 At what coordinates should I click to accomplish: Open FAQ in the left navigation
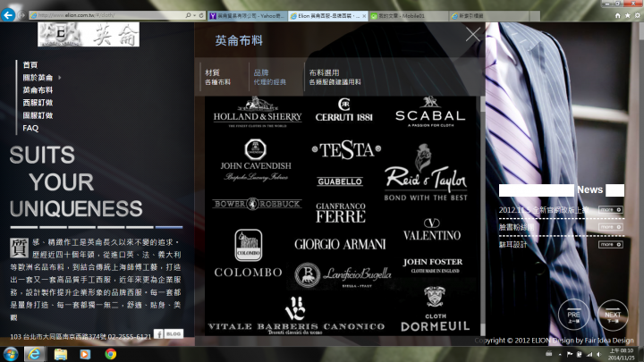click(x=30, y=128)
